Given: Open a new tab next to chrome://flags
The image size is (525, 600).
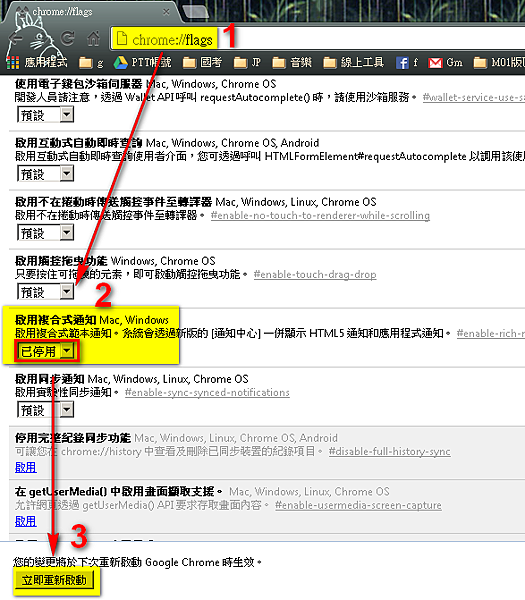Looking at the screenshot, I should [196, 12].
